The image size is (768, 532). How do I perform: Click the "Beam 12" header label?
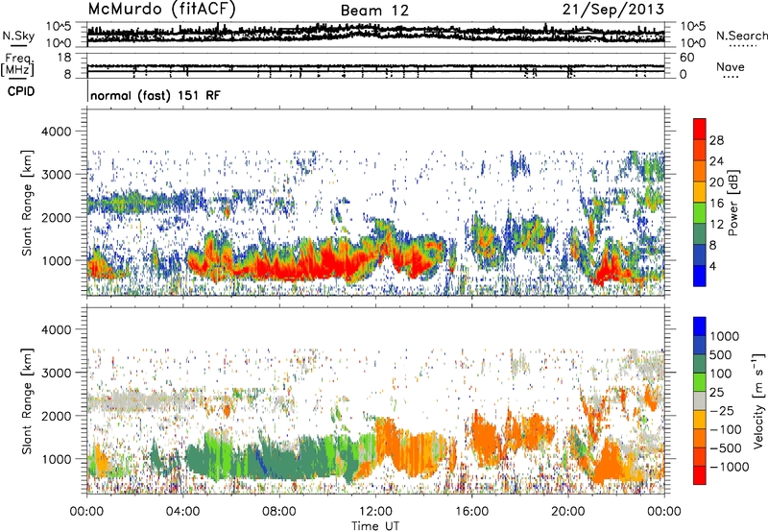[x=374, y=11]
